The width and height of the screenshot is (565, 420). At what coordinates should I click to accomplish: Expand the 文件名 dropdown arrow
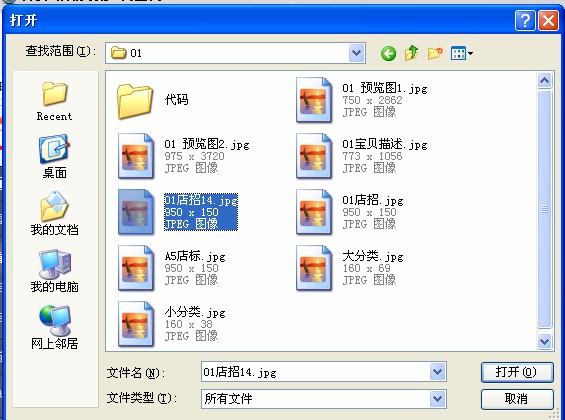point(437,372)
